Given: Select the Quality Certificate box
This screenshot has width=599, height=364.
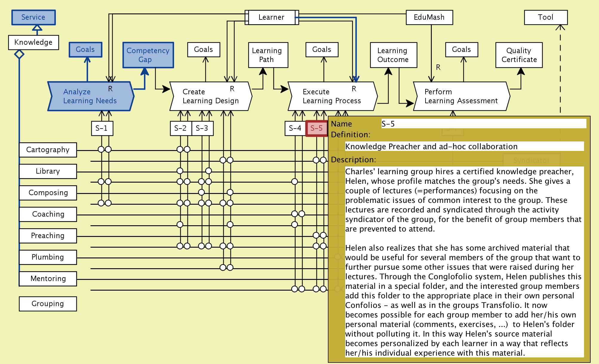Looking at the screenshot, I should (x=519, y=55).
